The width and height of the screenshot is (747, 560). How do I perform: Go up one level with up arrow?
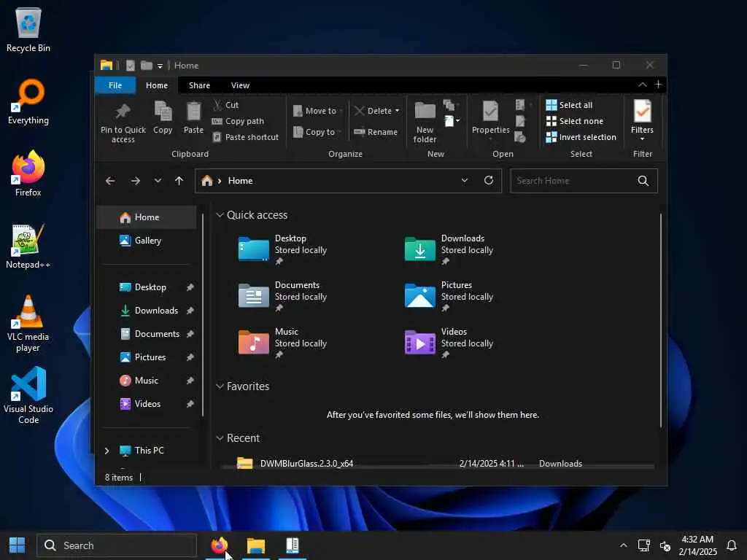click(179, 181)
